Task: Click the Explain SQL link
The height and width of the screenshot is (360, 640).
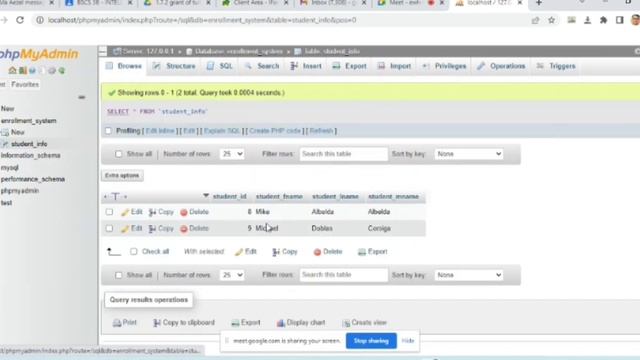Action: tap(222, 131)
